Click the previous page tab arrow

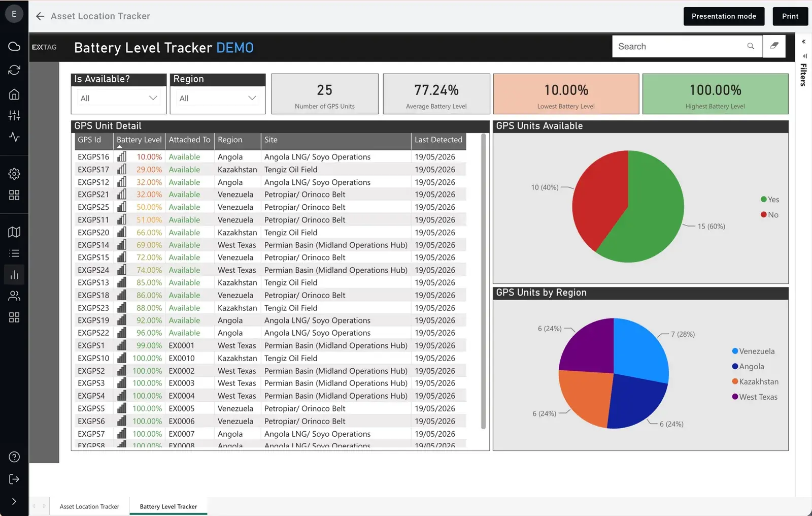point(34,506)
